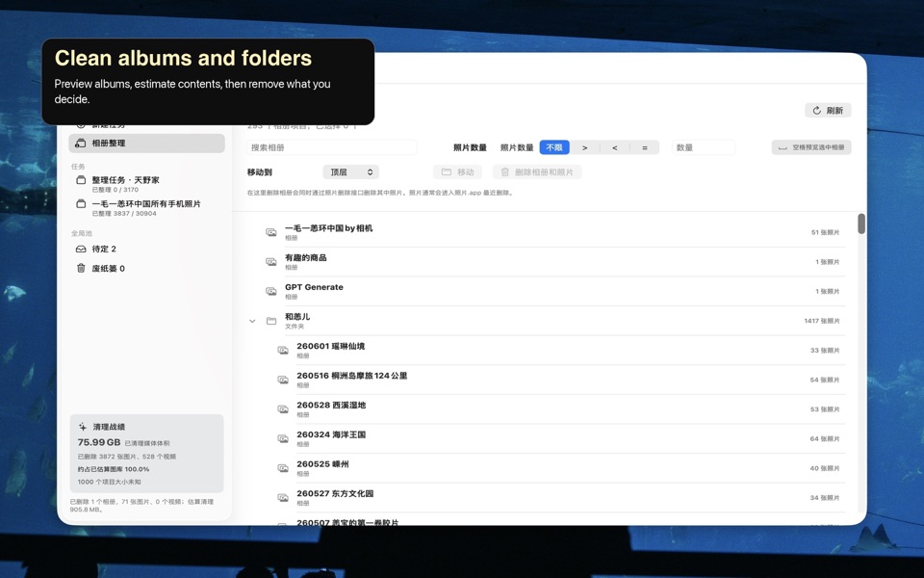The image size is (924, 578).
Task: Open the 顶层 destination dropdown
Action: pyautogui.click(x=350, y=172)
